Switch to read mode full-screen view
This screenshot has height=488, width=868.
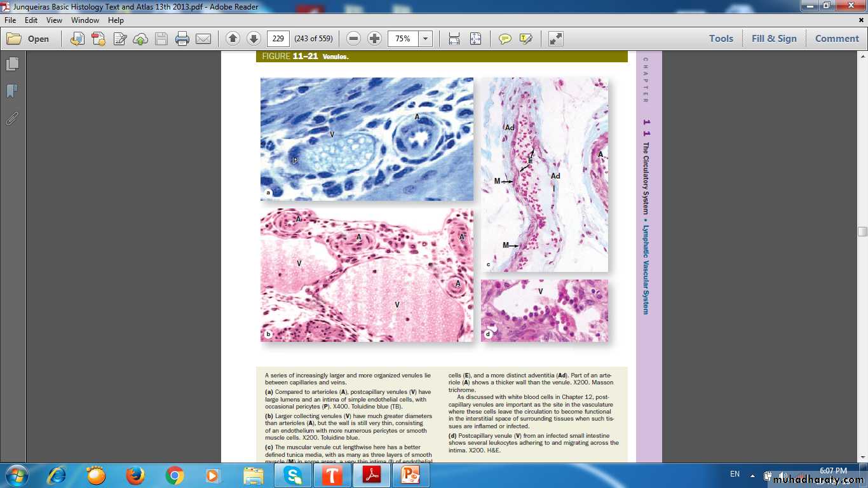(x=555, y=39)
